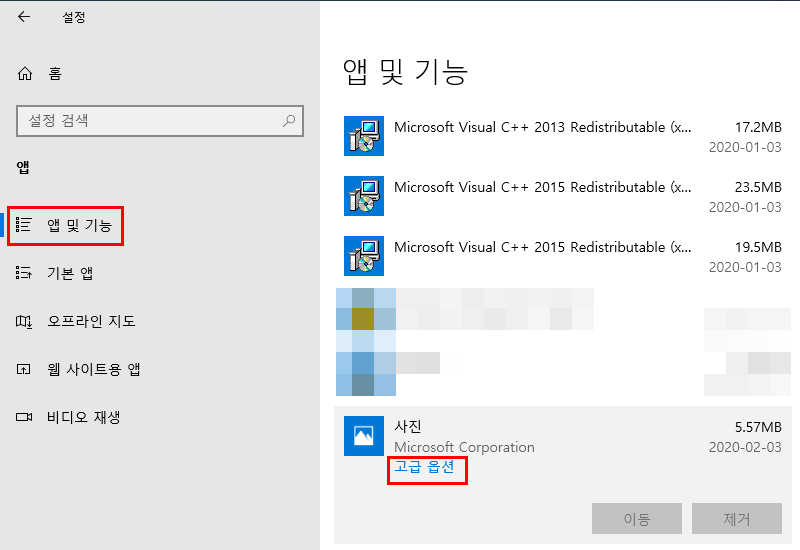Click the 앱 및 기능 page heading

pyautogui.click(x=405, y=72)
